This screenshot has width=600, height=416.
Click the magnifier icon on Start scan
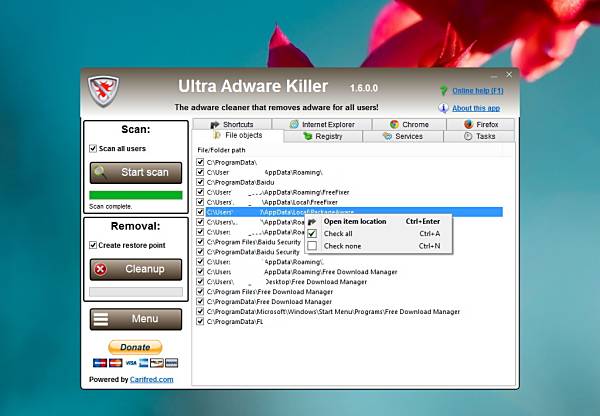point(101,173)
